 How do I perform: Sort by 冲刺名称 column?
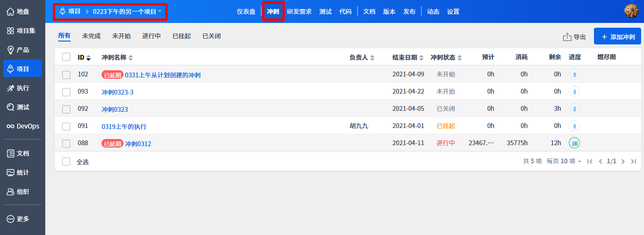pyautogui.click(x=117, y=57)
